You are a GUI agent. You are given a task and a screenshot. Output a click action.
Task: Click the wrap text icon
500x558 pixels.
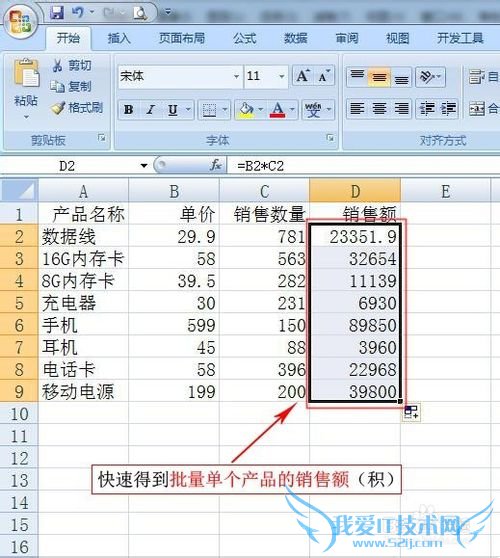click(477, 77)
